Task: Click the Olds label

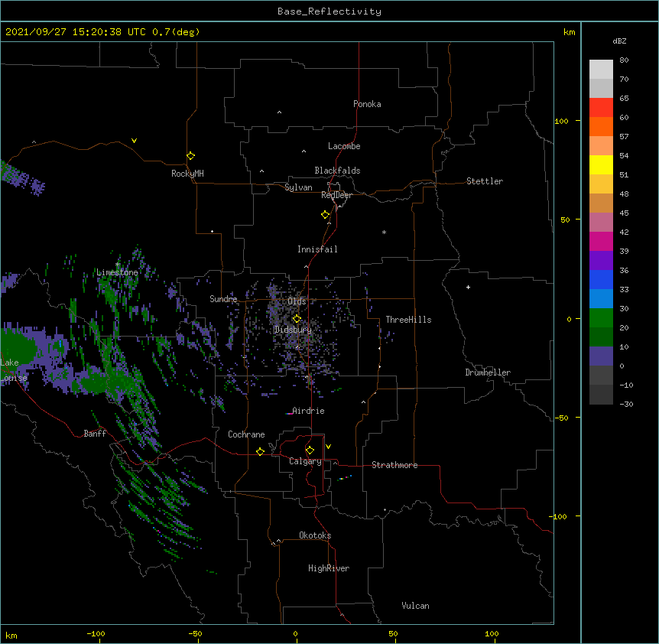Action: tap(297, 301)
